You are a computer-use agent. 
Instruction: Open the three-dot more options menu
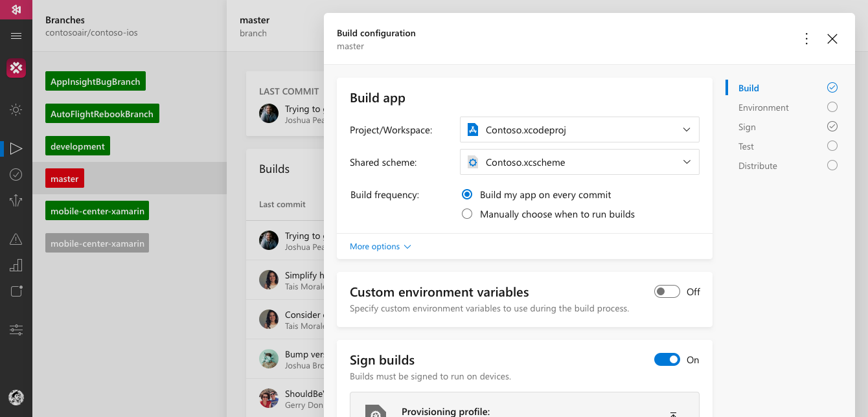pos(806,39)
